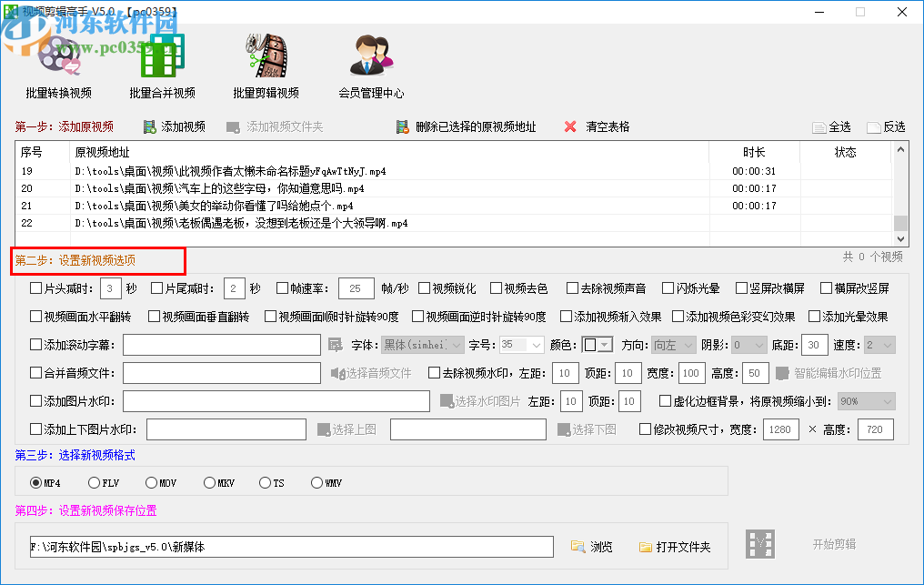The image size is (924, 585).
Task: Click the 删除已选择的原视频地址 icon
Action: point(403,126)
